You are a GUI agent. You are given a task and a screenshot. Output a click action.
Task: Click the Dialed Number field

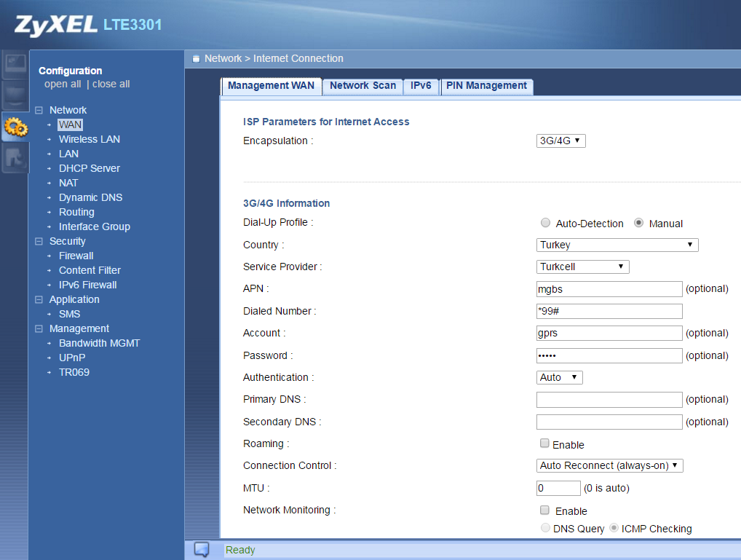coord(609,311)
